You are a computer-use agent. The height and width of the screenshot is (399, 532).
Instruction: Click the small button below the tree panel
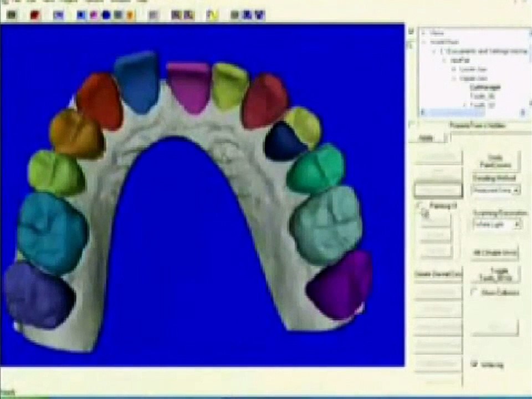tap(427, 138)
